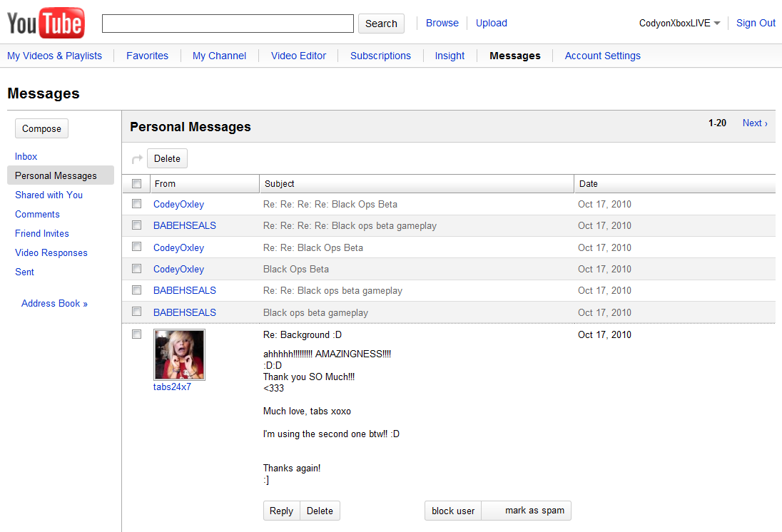
Task: Toggle the select-all checkbox in the header
Action: pos(136,184)
